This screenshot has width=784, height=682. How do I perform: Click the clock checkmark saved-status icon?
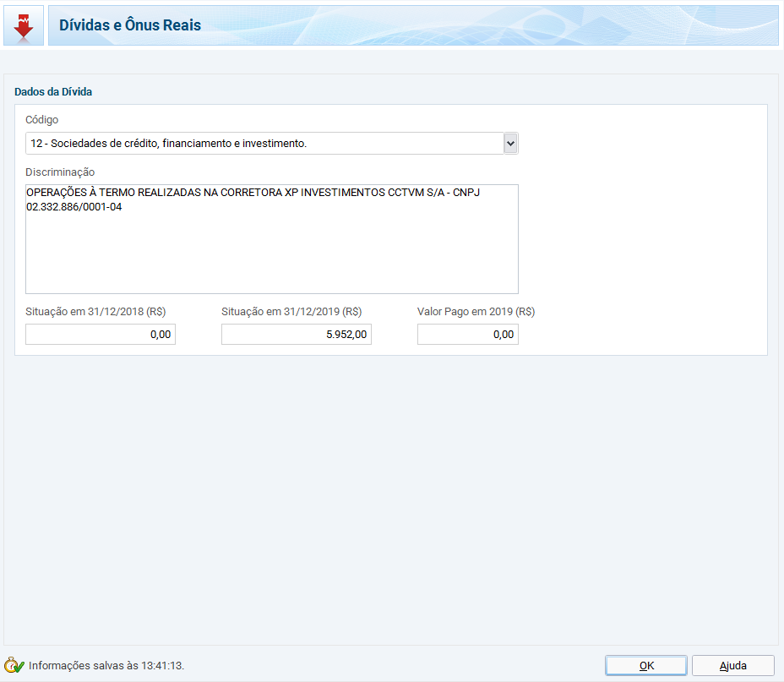tap(14, 665)
